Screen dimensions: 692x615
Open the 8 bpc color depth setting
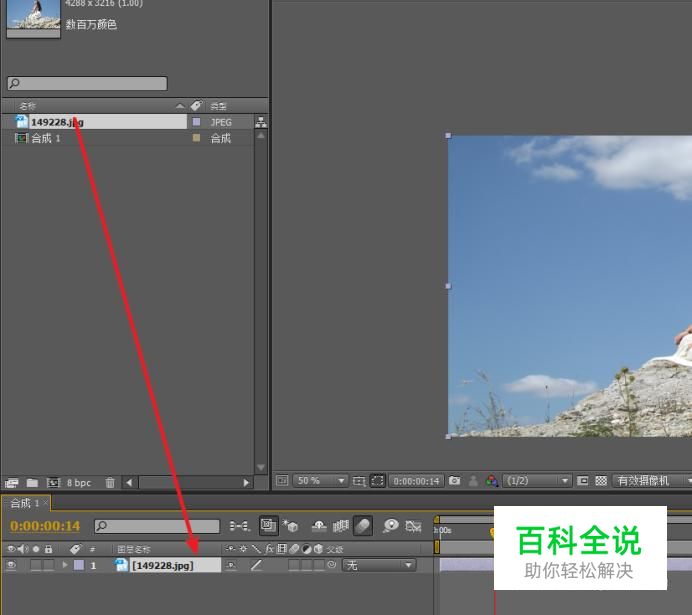click(79, 483)
